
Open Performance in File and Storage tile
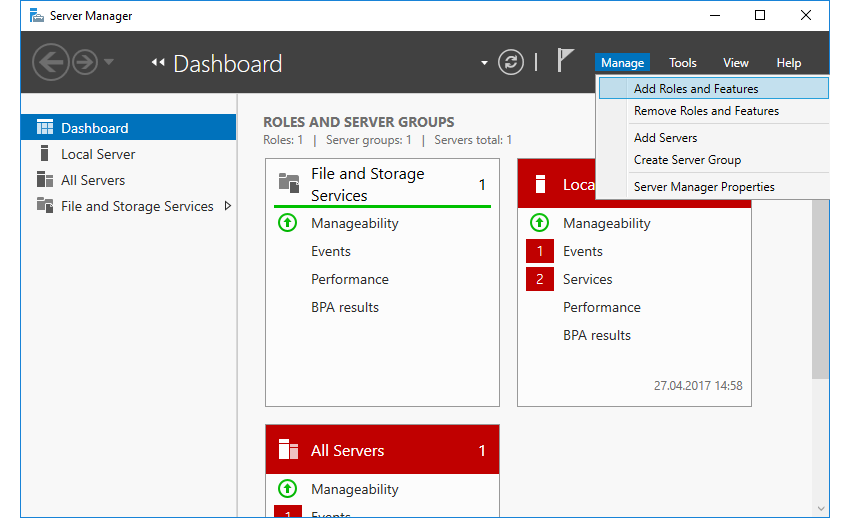[350, 279]
